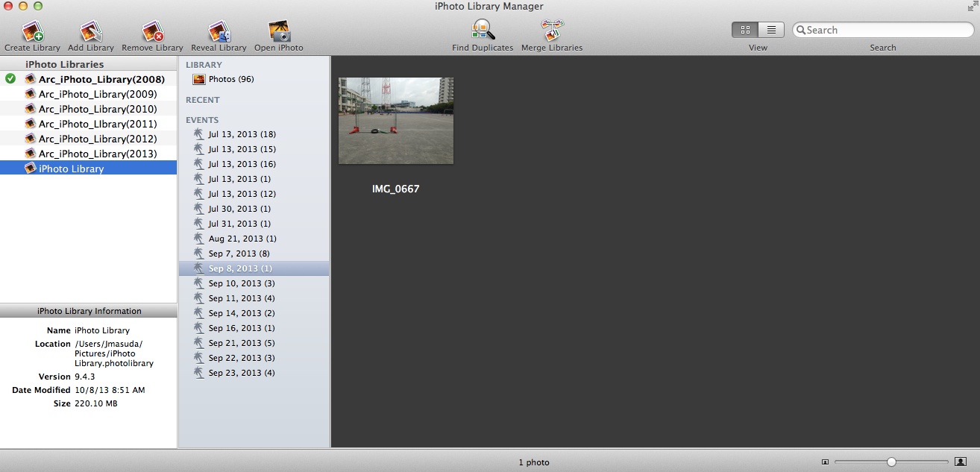Click the Remove Library toolbar icon

(153, 31)
